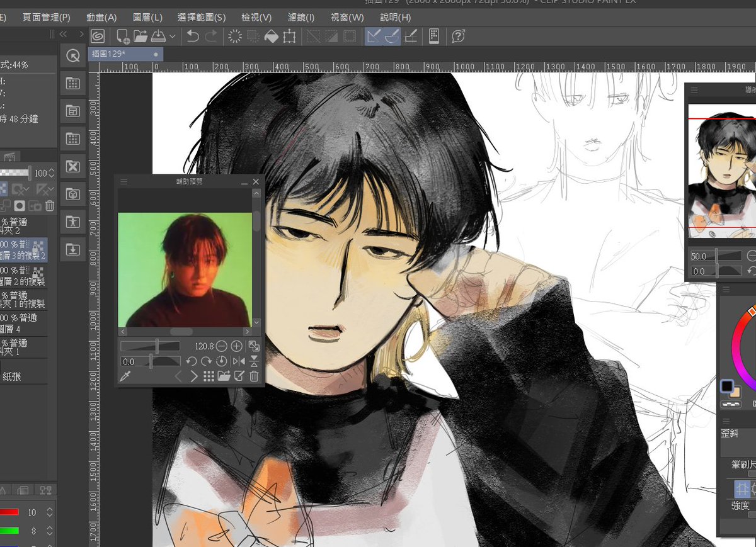The width and height of the screenshot is (756, 547).
Task: Zoom in Sub View with plus button
Action: coord(236,346)
